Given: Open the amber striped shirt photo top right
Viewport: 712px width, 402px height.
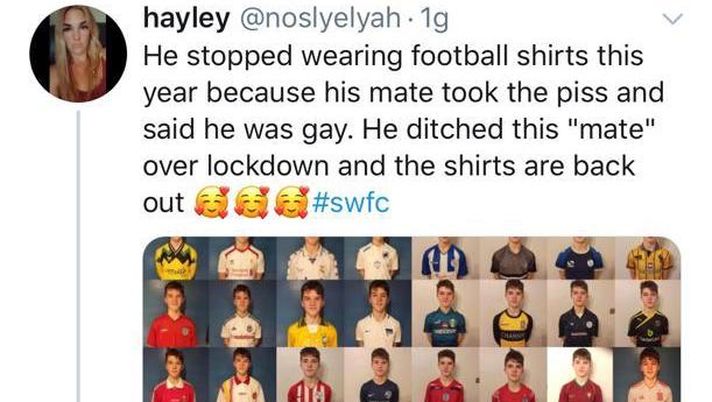Looking at the screenshot, I should (x=648, y=258).
